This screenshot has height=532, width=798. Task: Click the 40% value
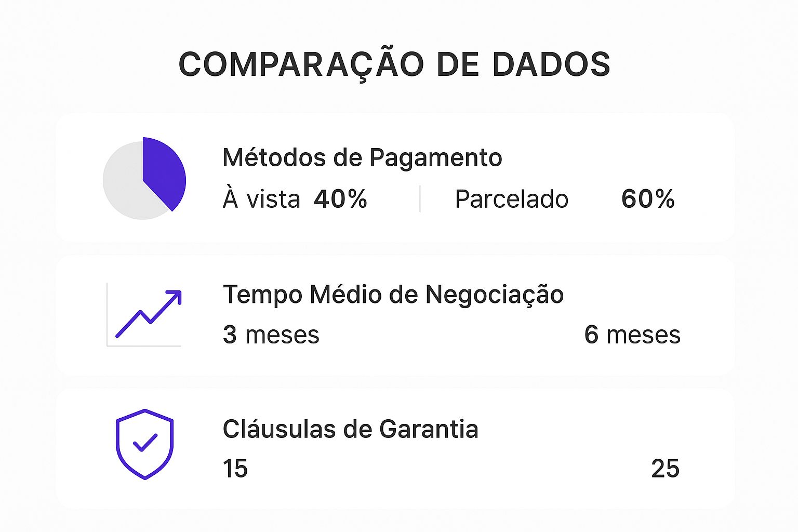coord(340,199)
